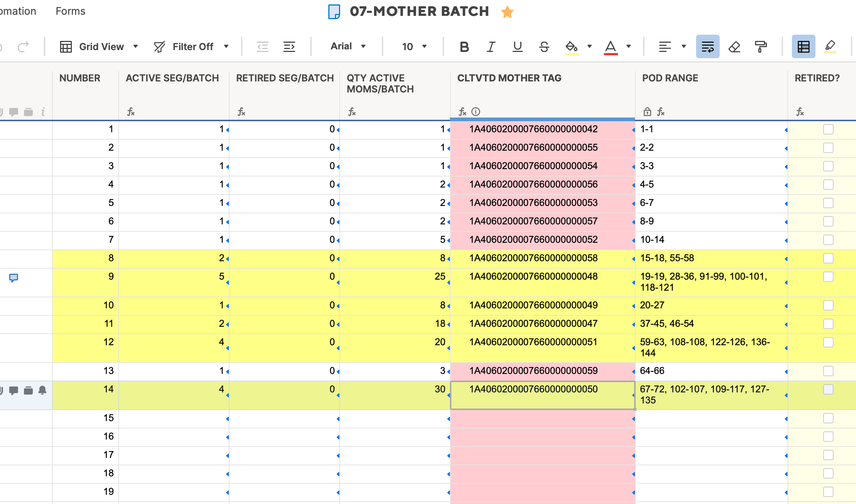The height and width of the screenshot is (504, 856).
Task: Click the NUMBER column header
Action: tap(80, 78)
